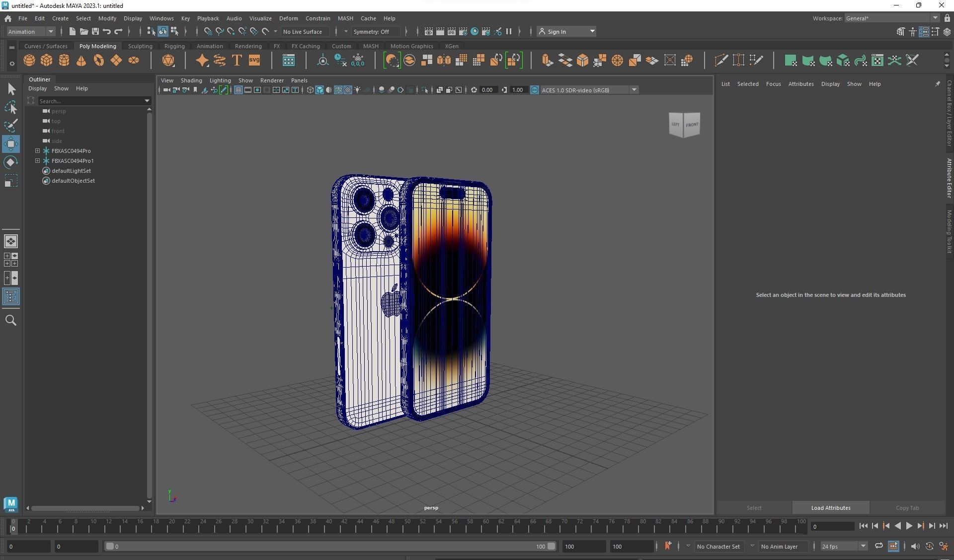Create a polygon disc from the shelf
The image size is (954, 560).
(x=134, y=61)
